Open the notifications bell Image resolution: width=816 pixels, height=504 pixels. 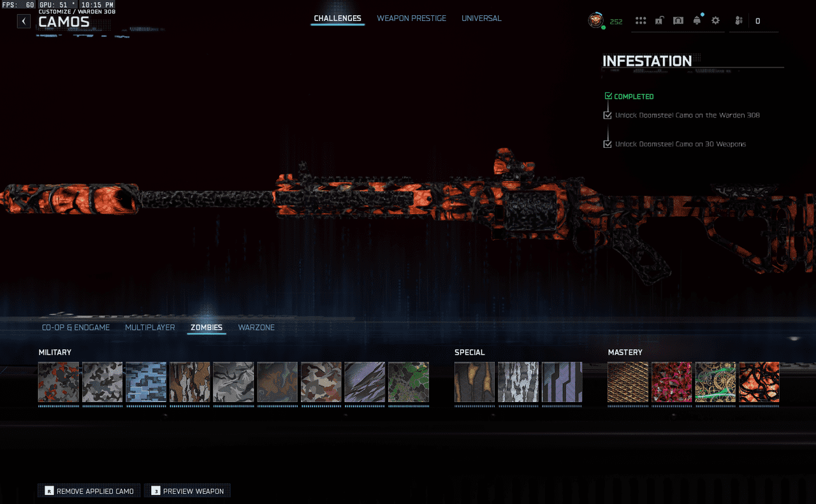[697, 20]
